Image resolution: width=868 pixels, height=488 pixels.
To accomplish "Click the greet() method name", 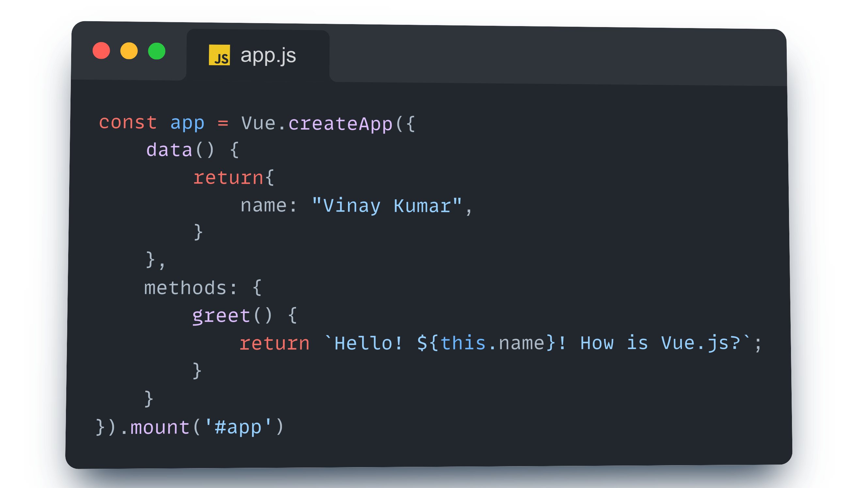I will pyautogui.click(x=221, y=316).
